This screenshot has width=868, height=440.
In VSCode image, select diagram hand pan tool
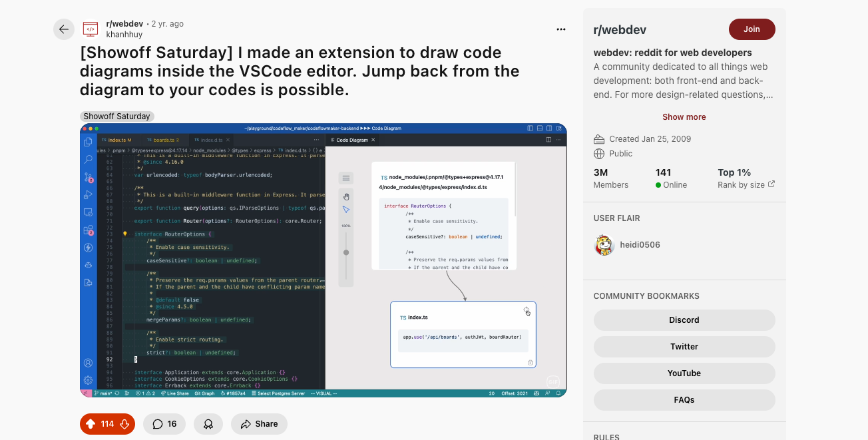pos(346,196)
